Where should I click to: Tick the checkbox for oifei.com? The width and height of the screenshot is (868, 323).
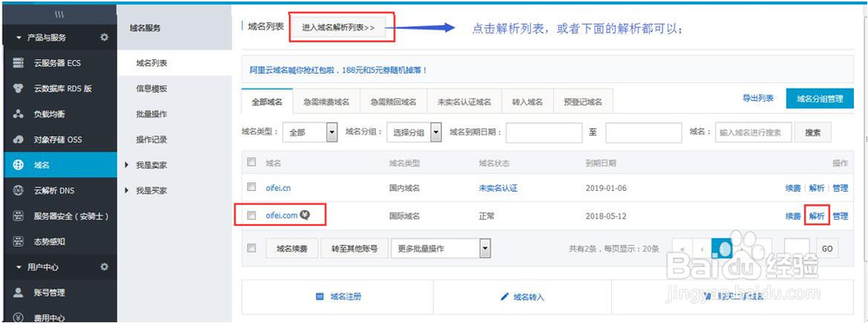(x=252, y=215)
